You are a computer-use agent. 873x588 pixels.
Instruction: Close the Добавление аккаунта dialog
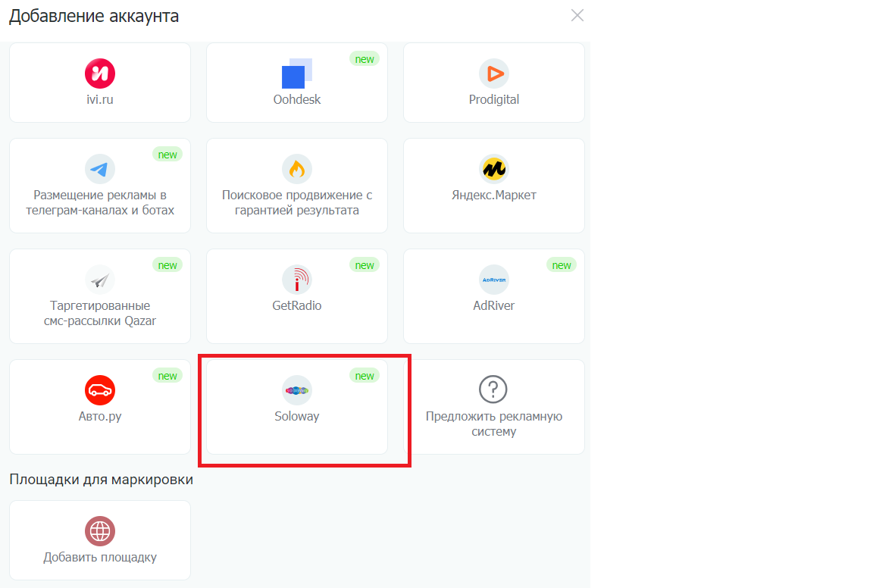coord(577,16)
